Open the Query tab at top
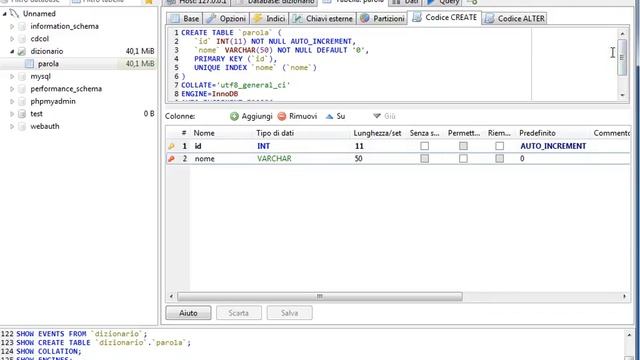This screenshot has height=360, width=640. [443, 2]
